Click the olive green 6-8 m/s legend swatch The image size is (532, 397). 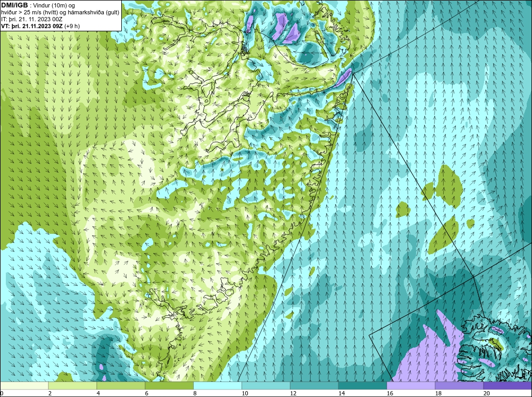coord(169,385)
